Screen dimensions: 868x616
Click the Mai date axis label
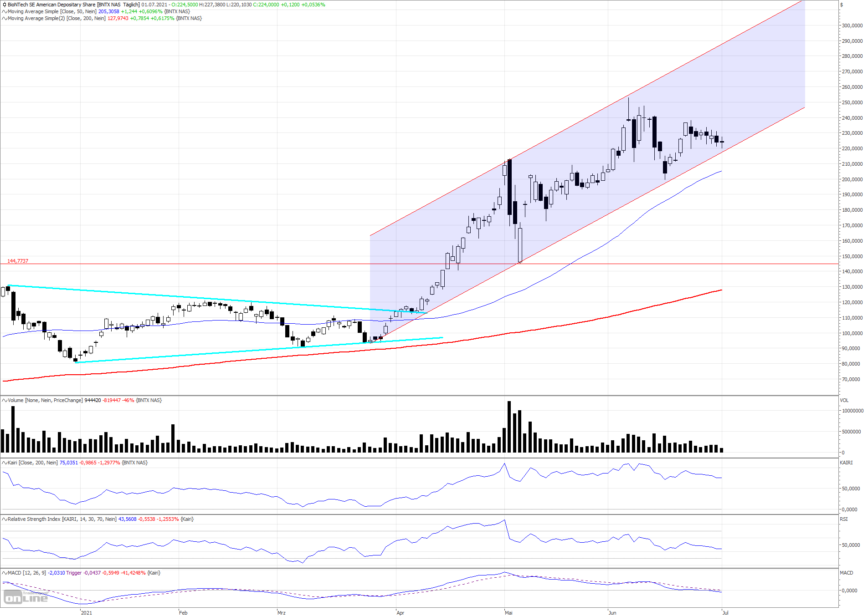coord(508,613)
